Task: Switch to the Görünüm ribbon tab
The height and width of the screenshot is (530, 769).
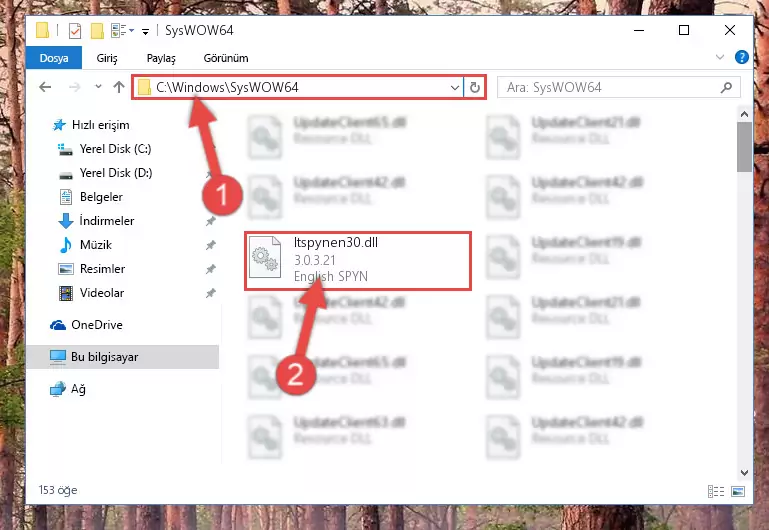Action: click(x=226, y=58)
